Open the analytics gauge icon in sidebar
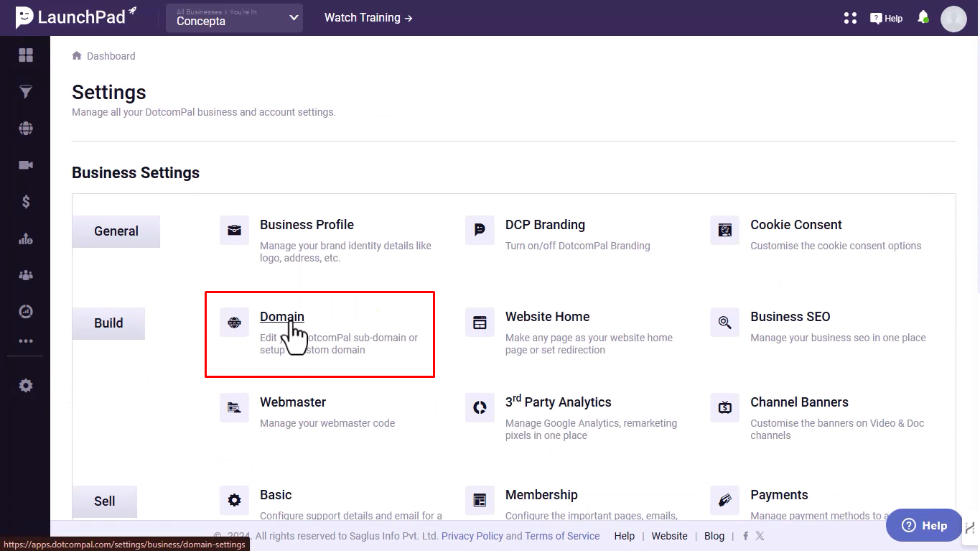The image size is (980, 551). pyautogui.click(x=26, y=311)
